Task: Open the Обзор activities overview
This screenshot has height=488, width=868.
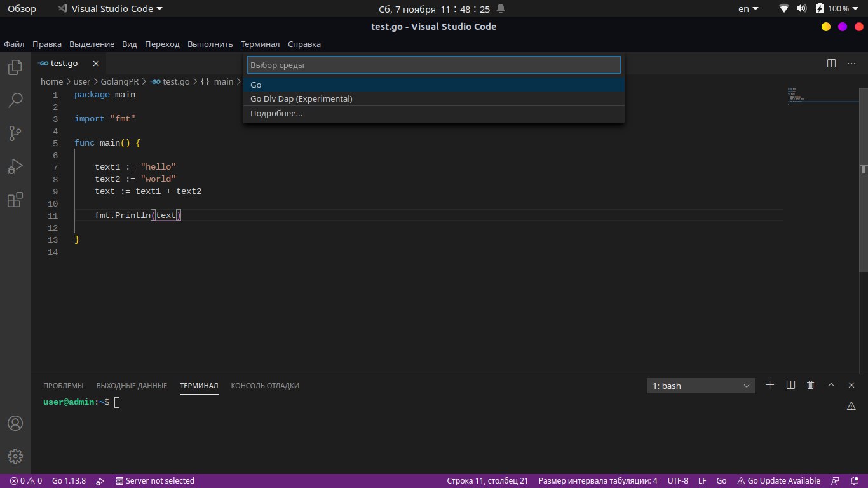Action: [22, 9]
